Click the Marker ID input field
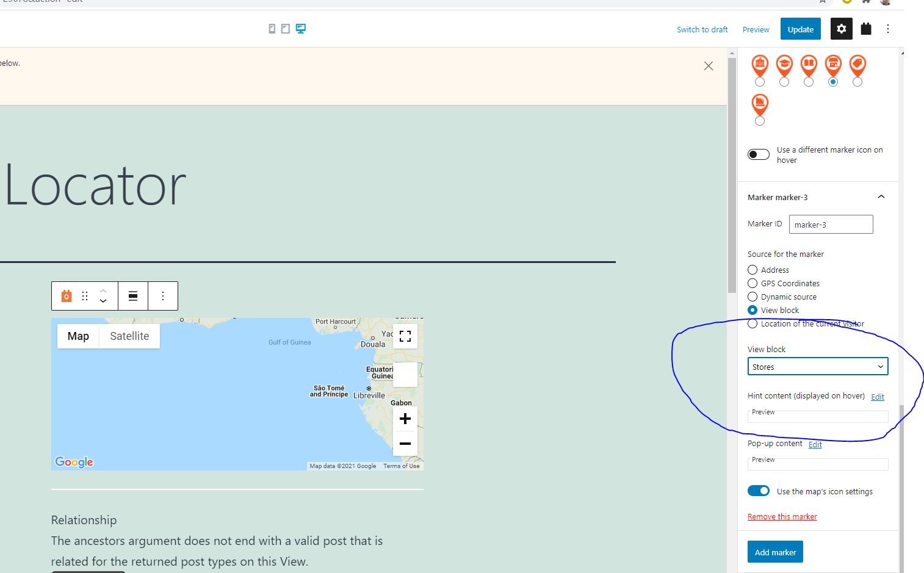The width and height of the screenshot is (924, 573). 831,224
